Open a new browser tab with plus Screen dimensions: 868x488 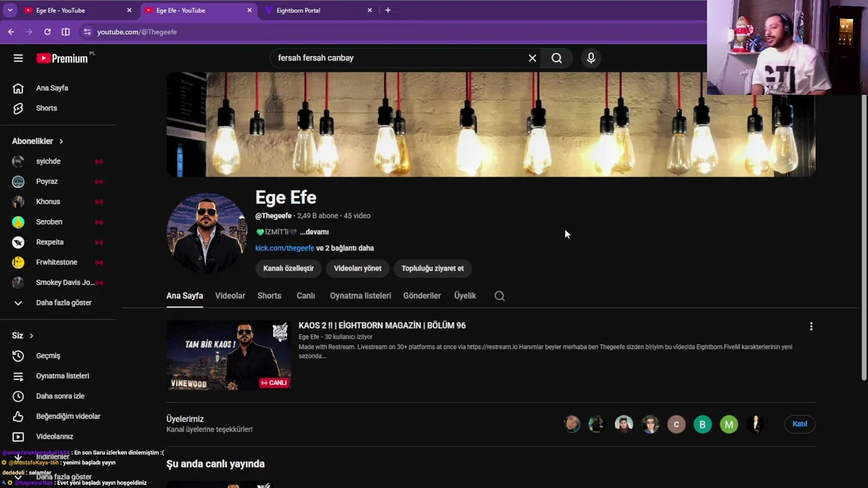pos(388,10)
